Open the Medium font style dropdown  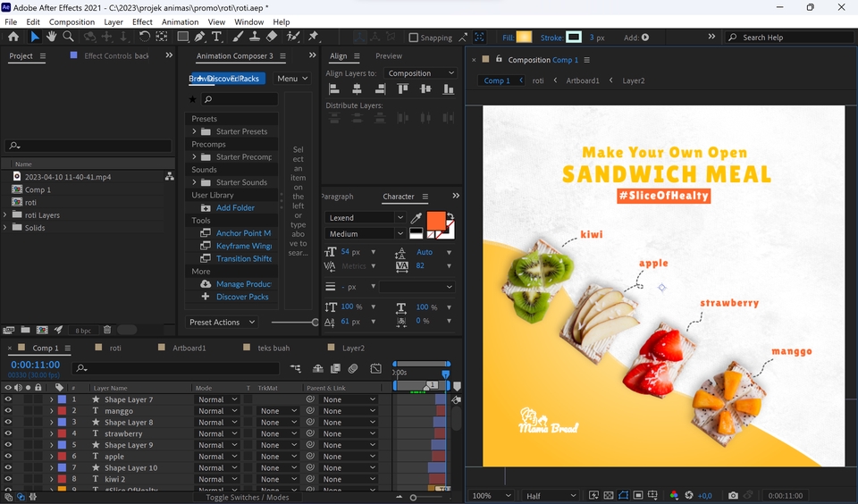(x=366, y=233)
